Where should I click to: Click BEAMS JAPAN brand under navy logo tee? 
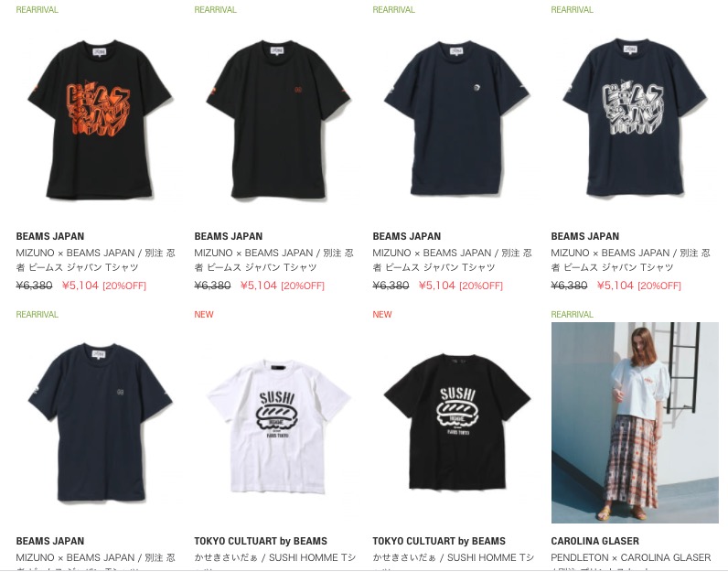pyautogui.click(x=407, y=236)
